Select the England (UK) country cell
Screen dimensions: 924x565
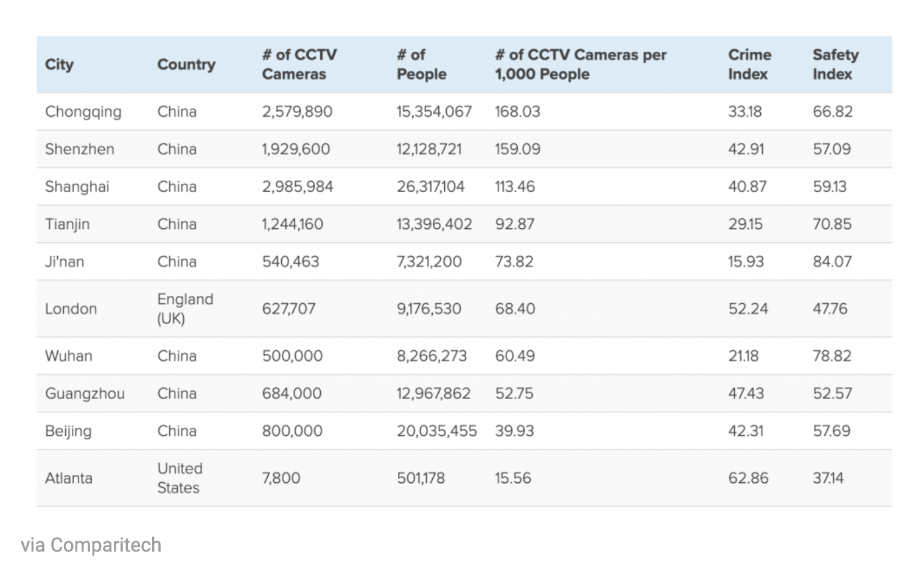pos(185,309)
